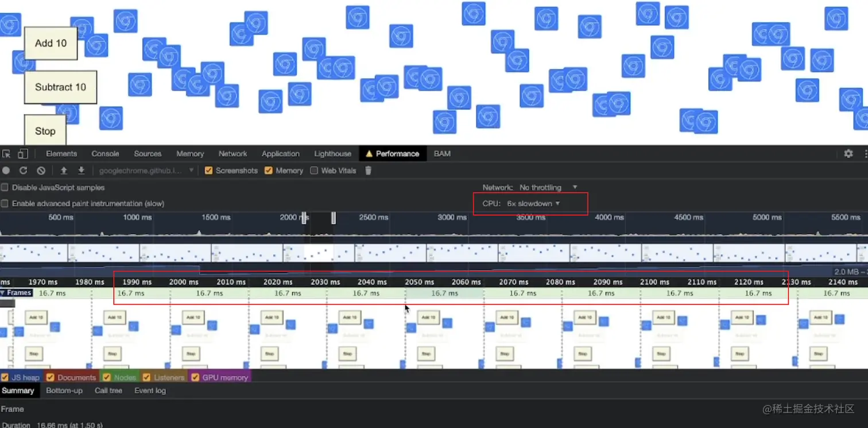Select the Summary details tab
The width and height of the screenshot is (868, 428).
tap(18, 391)
